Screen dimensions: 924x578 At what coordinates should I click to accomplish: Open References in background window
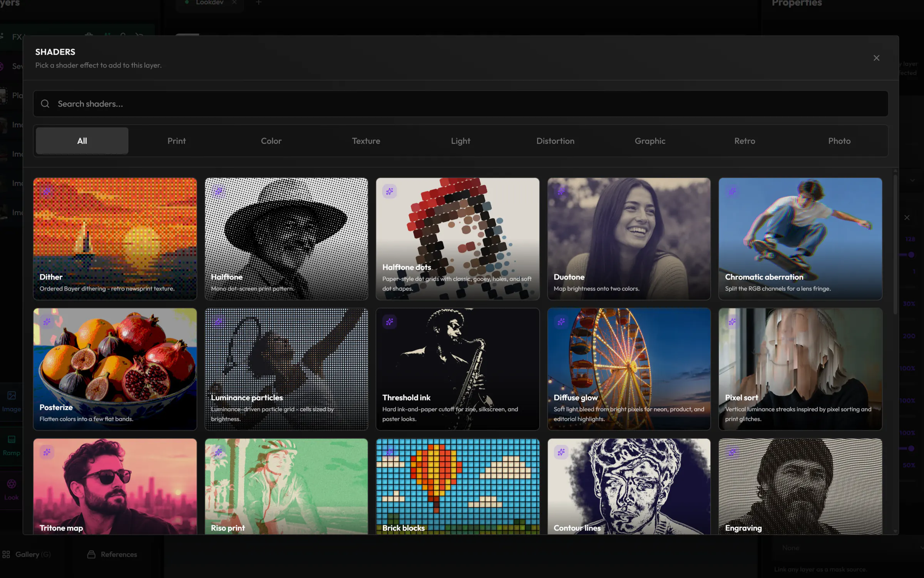112,554
